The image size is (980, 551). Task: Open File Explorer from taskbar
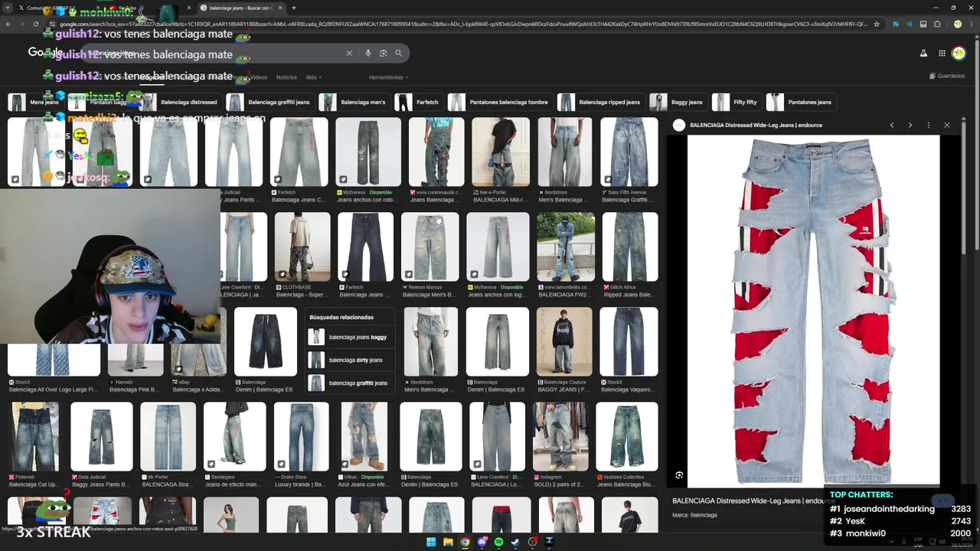[448, 542]
